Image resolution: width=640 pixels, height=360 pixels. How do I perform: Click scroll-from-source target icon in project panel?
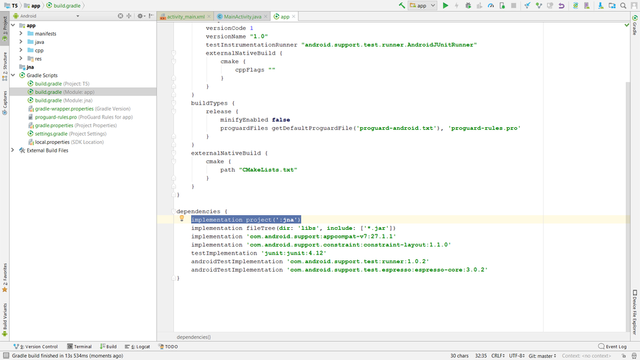point(120,16)
